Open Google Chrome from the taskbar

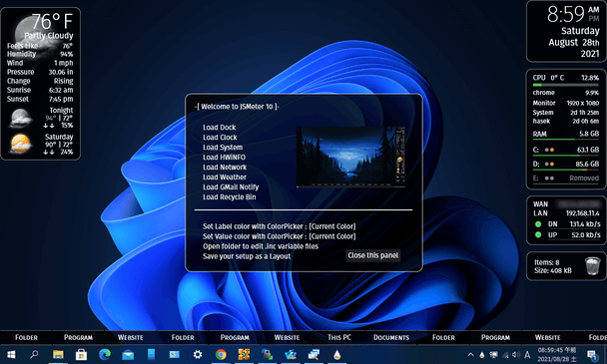coord(221,354)
